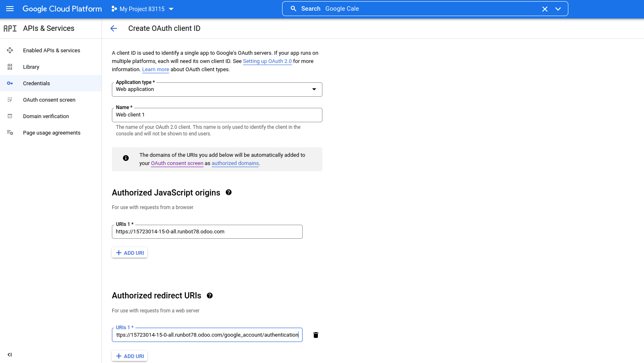Open OAuth consent screen page

coord(49,100)
